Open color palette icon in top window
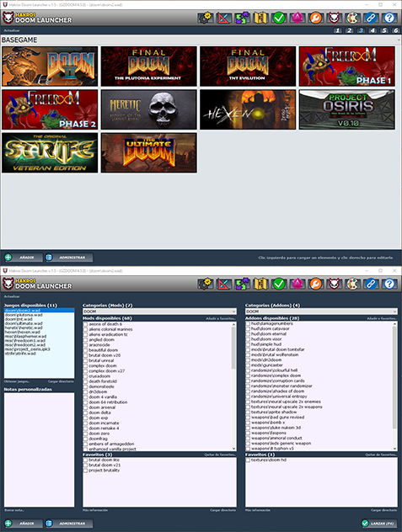Viewport: 402px width, 532px height. pos(352,18)
